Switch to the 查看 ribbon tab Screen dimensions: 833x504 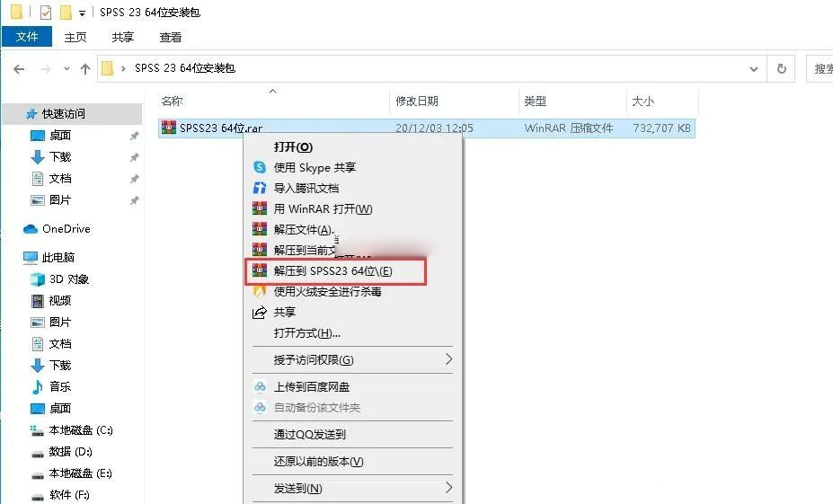tap(171, 37)
